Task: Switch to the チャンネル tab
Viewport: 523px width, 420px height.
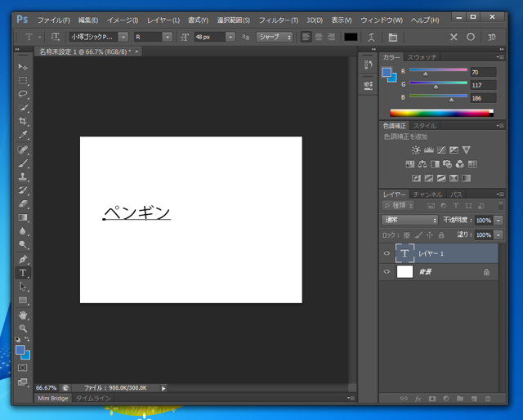Action: tap(427, 194)
